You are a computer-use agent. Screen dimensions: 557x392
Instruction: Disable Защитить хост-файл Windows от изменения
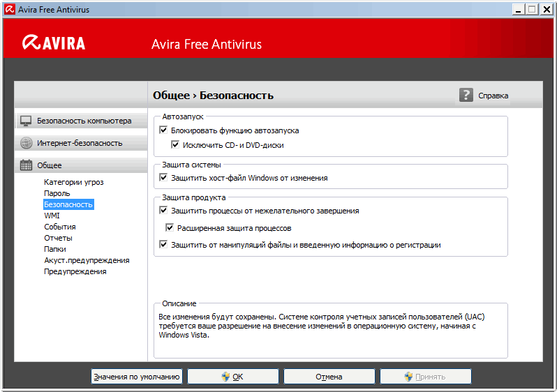164,178
